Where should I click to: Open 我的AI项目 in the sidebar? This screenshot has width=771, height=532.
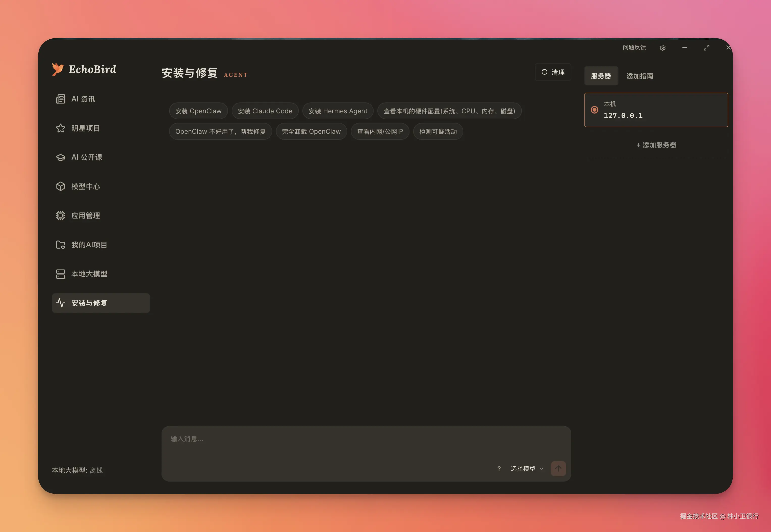[101, 245]
